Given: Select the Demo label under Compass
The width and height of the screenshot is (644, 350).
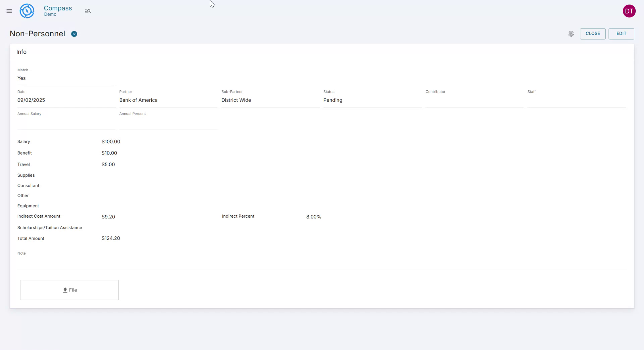Looking at the screenshot, I should (x=51, y=14).
